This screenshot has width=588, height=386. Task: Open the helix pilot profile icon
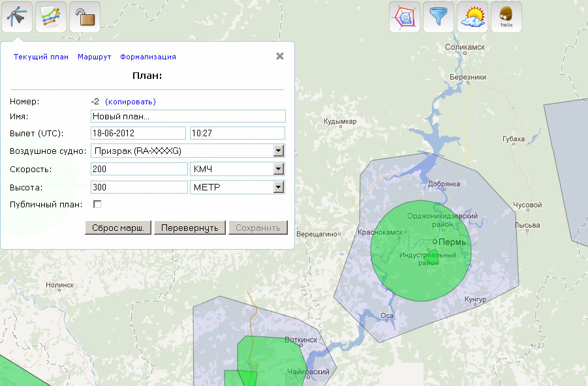coord(506,17)
